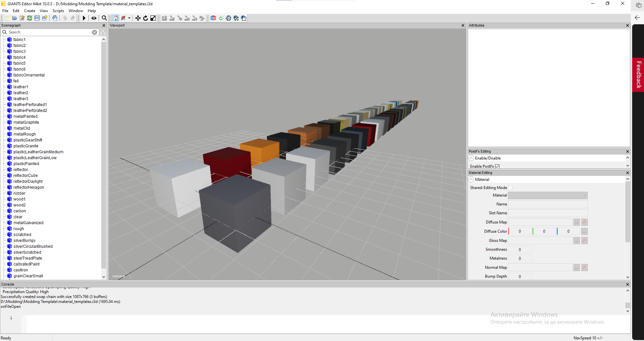This screenshot has height=341, width=644.
Task: Click the Open file folder icon
Action: pyautogui.click(x=14, y=18)
